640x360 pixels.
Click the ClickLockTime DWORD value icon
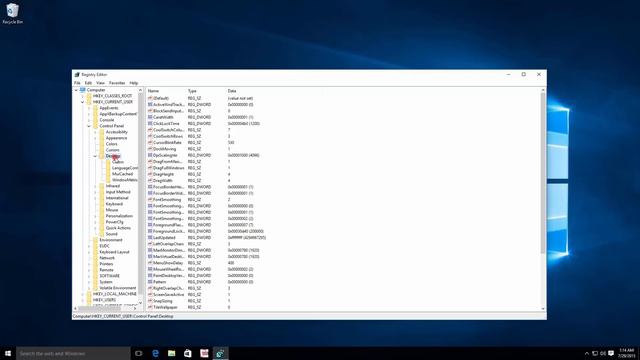(150, 124)
